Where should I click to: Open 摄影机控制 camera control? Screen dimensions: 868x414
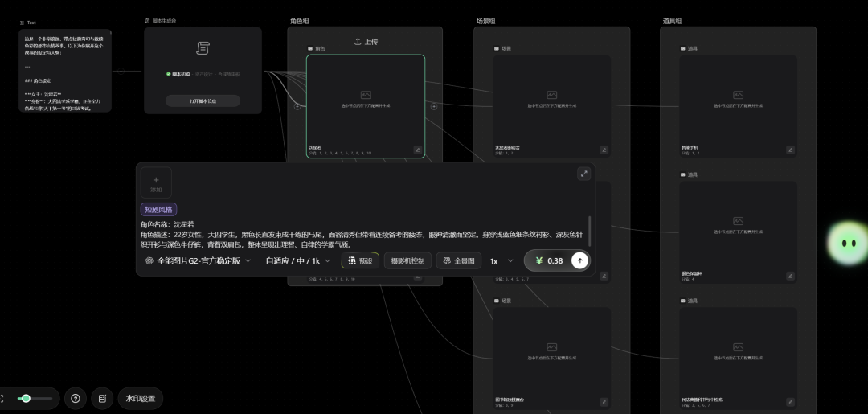click(407, 260)
